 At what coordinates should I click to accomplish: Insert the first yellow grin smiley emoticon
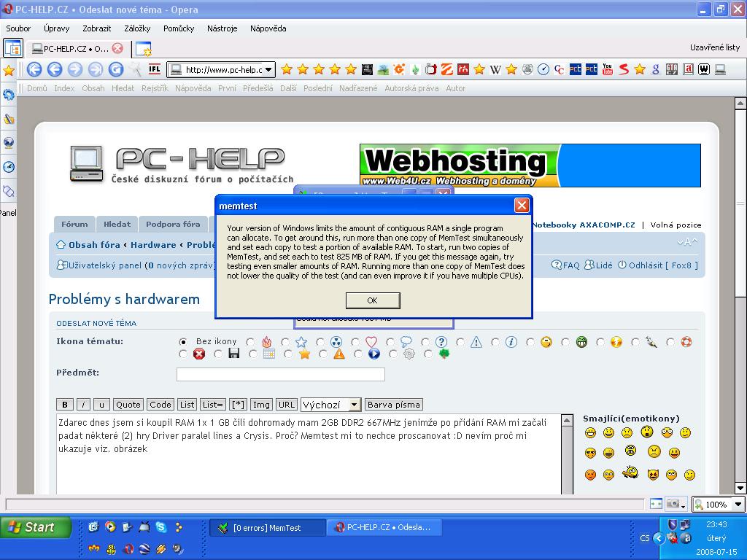coord(590,432)
